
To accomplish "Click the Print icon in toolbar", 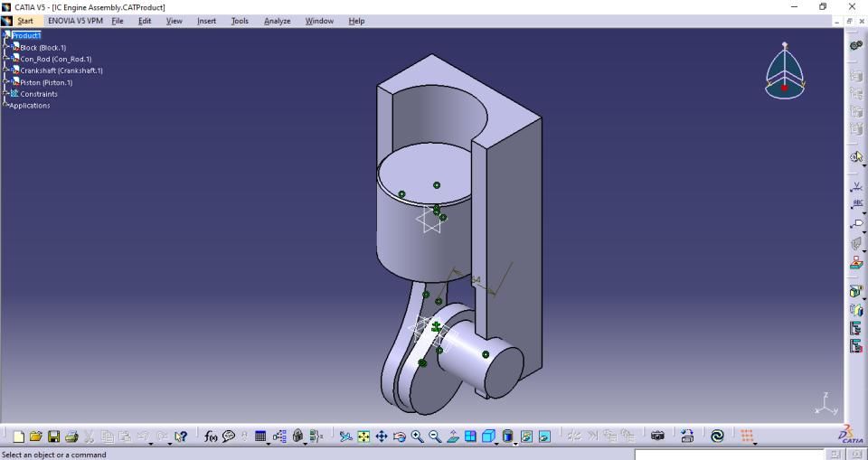I will (x=71, y=437).
